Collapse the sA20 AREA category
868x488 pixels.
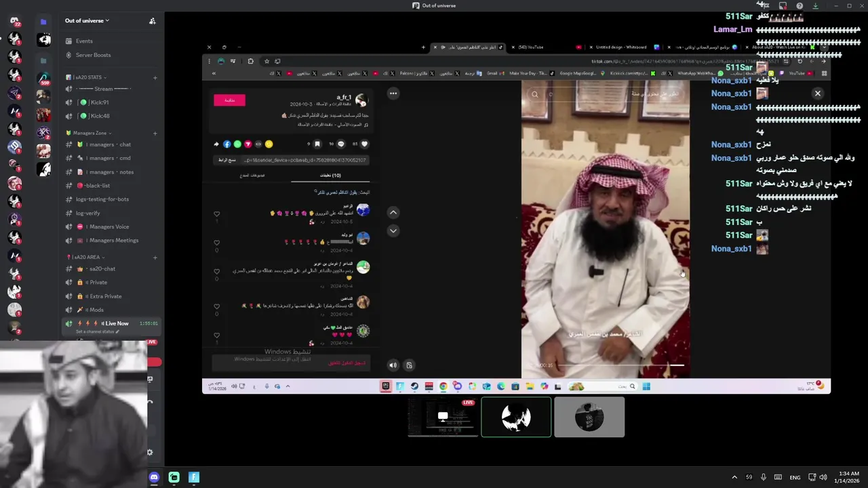coord(86,258)
